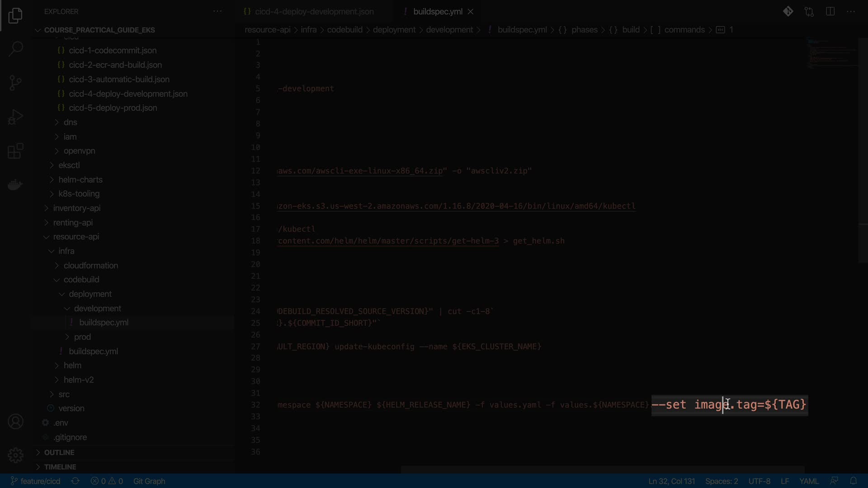Expand the helm-charts folder
The height and width of the screenshot is (488, 868).
click(80, 179)
